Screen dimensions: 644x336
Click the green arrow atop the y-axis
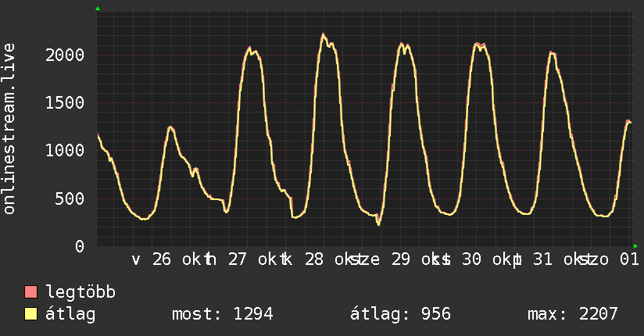[x=98, y=9]
